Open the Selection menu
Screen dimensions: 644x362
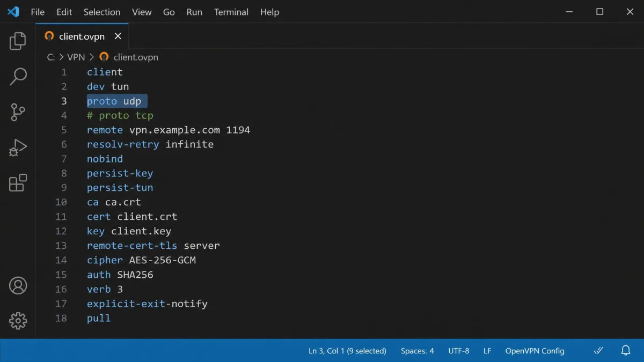(102, 12)
